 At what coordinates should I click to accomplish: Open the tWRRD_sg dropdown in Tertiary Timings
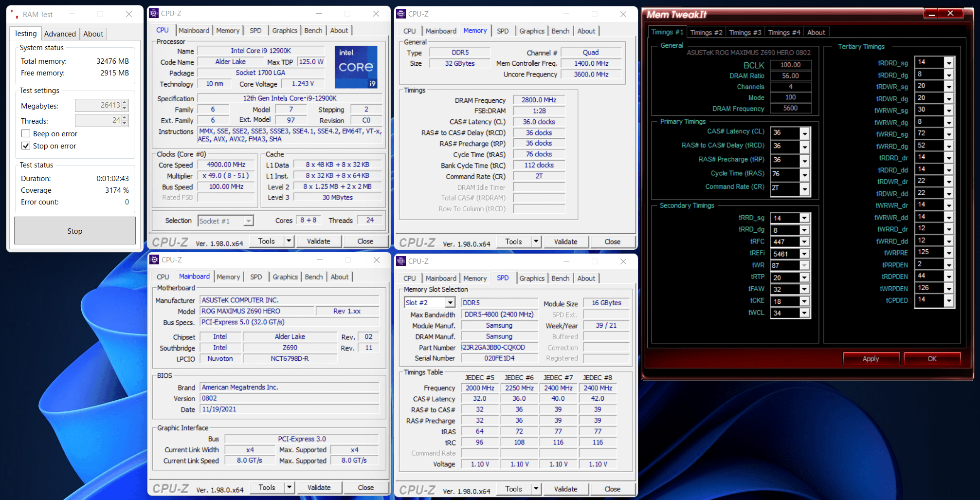point(948,134)
